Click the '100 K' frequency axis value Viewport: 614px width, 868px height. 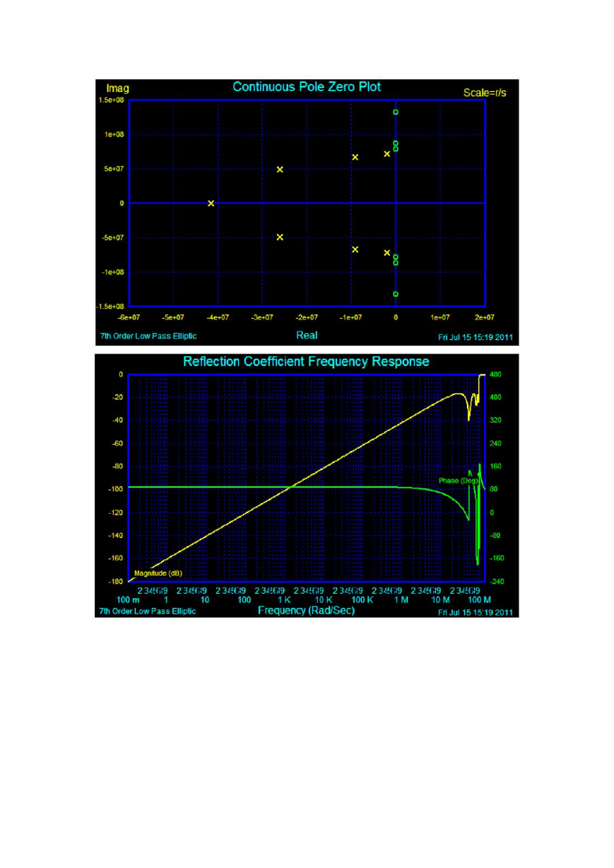tap(361, 600)
